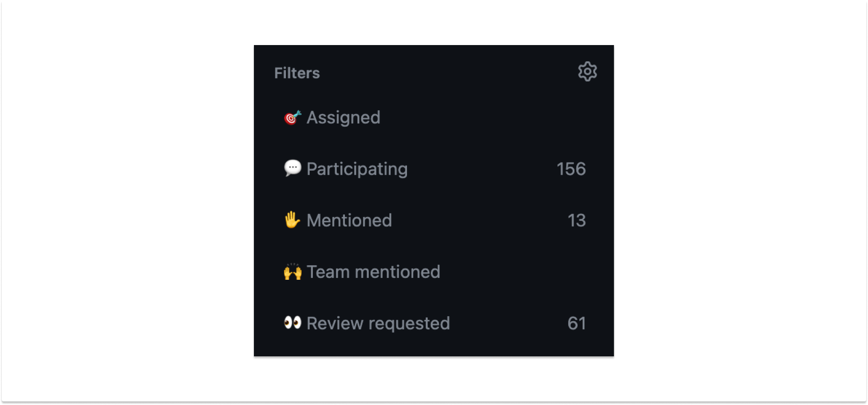The width and height of the screenshot is (868, 405).
Task: Choose the Team mentioned filter
Action: 373,272
